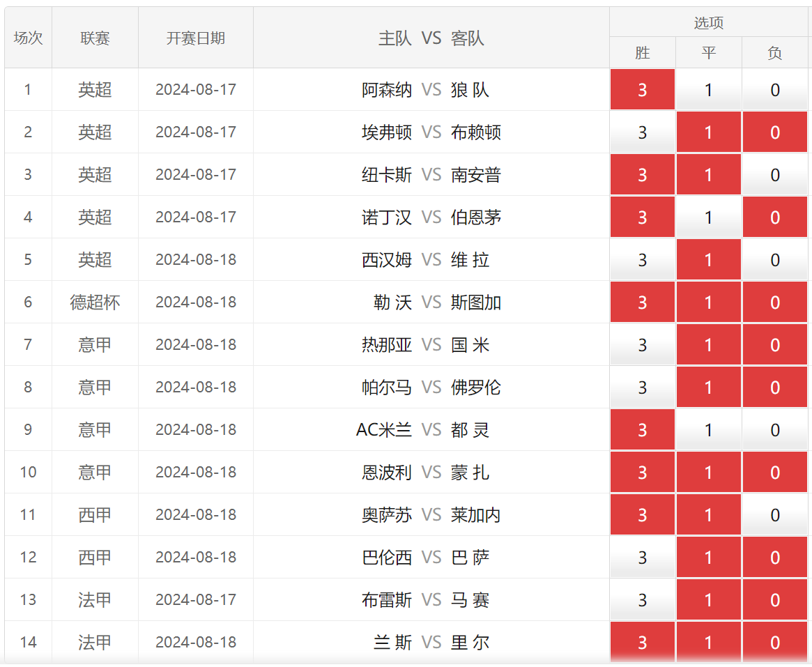Disable loss option 0 for 帕尔马 VS 佛罗伦
The height and width of the screenshot is (667, 812).
point(775,387)
